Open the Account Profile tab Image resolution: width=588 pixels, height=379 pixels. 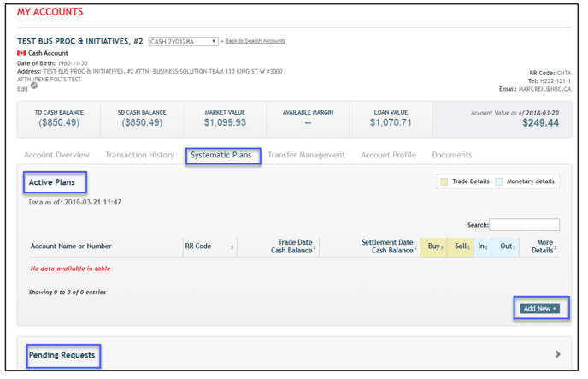(388, 155)
